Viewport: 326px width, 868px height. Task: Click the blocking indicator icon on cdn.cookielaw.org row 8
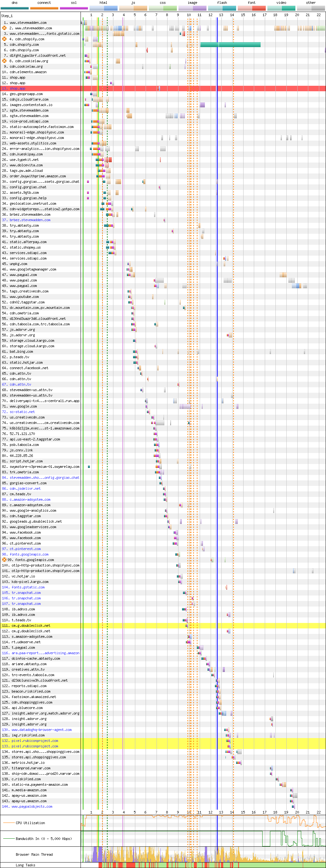pyautogui.click(x=5, y=61)
